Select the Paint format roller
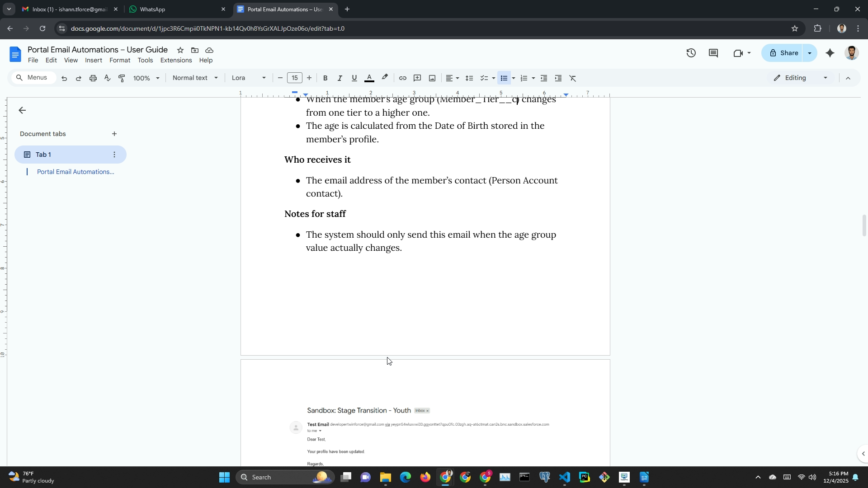This screenshot has width=868, height=488. point(122,78)
